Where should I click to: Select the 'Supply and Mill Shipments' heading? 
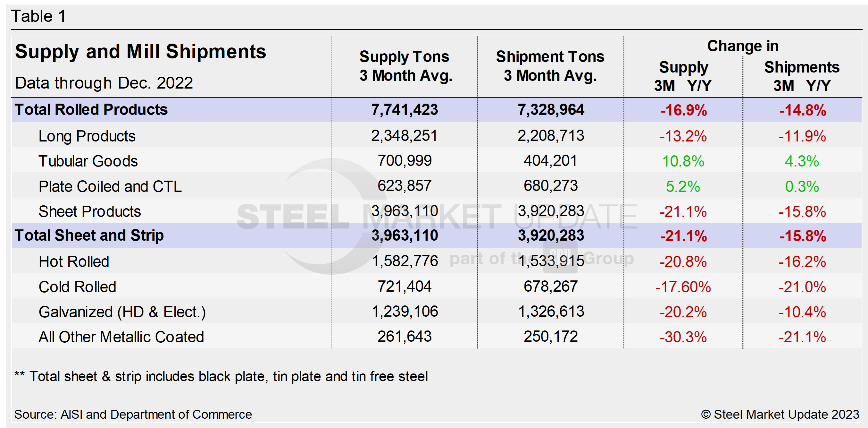pos(140,52)
